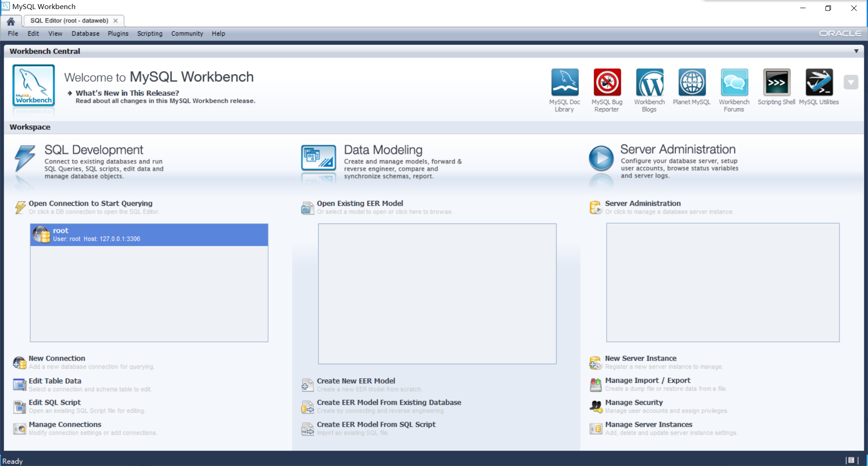Open What's New in This Release link

(127, 93)
